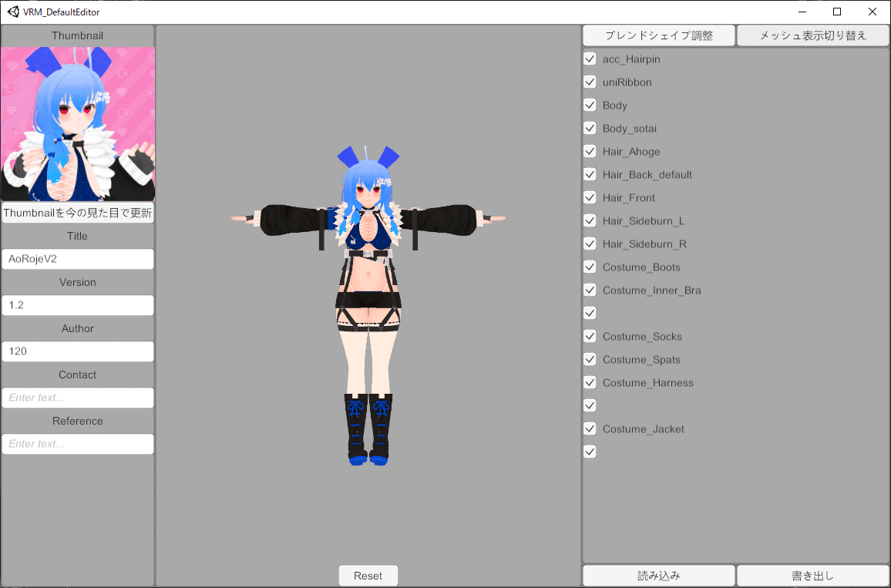Open the ブレンドシェイプ調整 tab

[659, 35]
